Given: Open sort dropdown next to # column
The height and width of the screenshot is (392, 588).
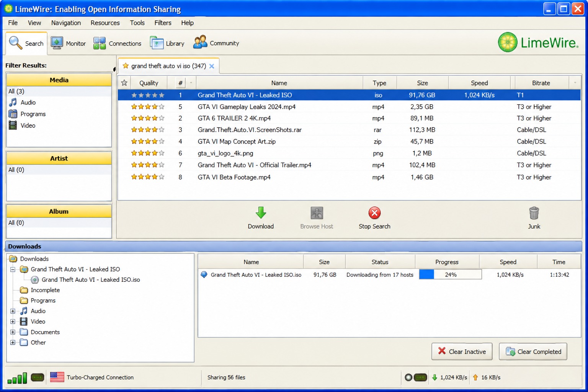Looking at the screenshot, I should [x=191, y=83].
